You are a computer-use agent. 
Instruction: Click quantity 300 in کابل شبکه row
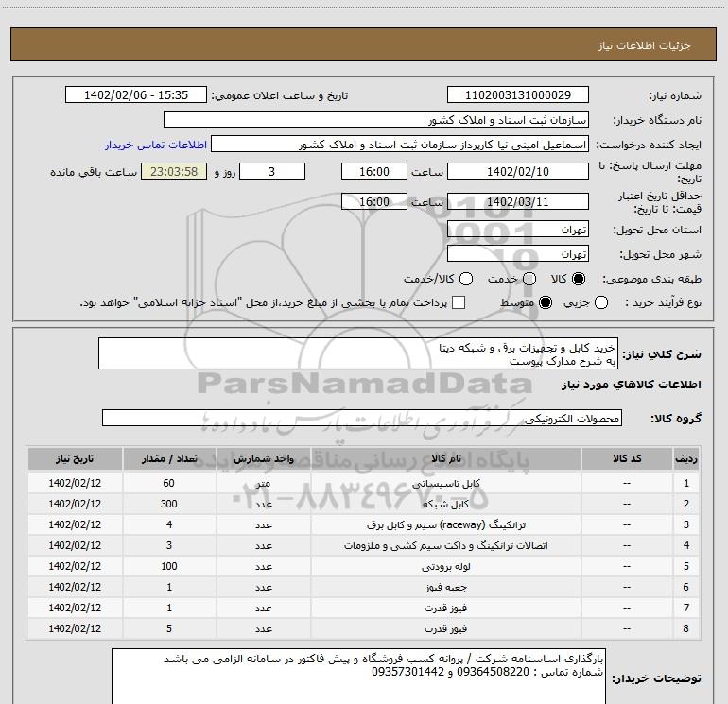pyautogui.click(x=169, y=504)
